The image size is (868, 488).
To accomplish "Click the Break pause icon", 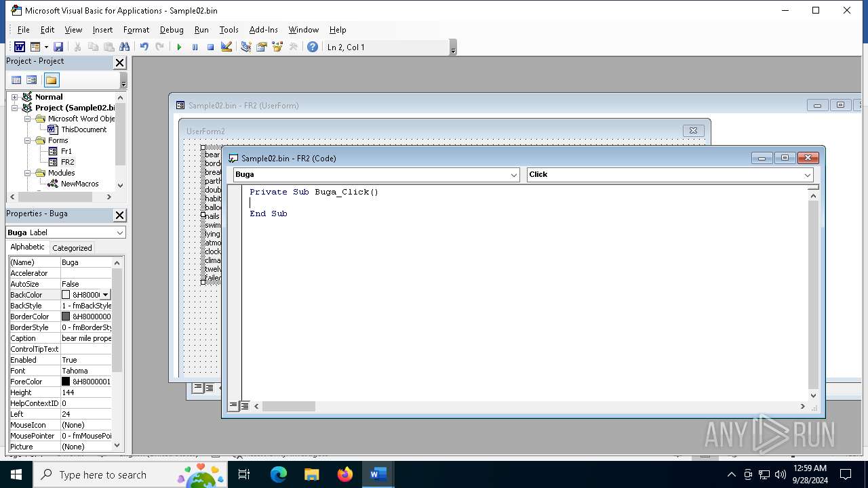I will coord(195,47).
